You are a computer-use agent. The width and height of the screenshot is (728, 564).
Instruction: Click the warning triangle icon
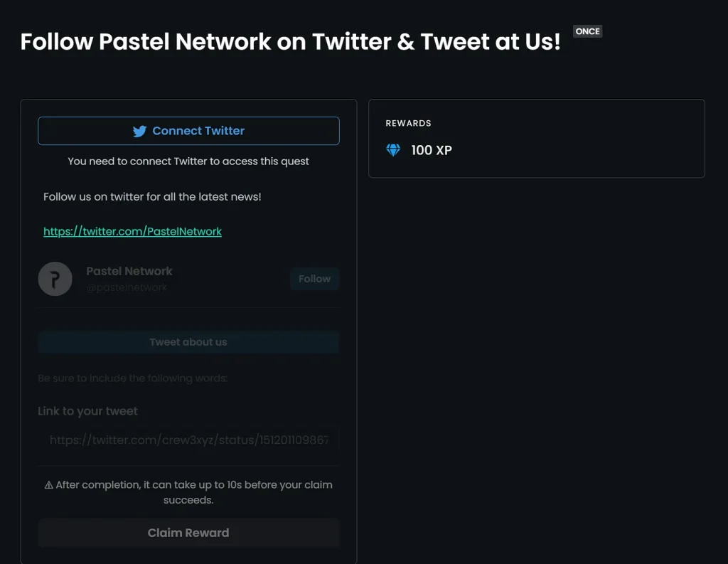click(49, 485)
